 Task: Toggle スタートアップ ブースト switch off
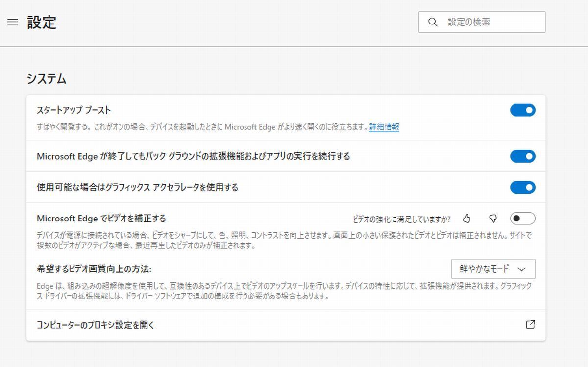tap(522, 110)
